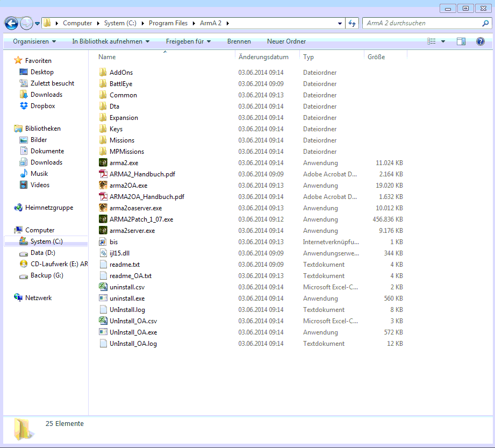The height and width of the screenshot is (448, 495).
Task: Click the magnifier search icon
Action: click(485, 23)
